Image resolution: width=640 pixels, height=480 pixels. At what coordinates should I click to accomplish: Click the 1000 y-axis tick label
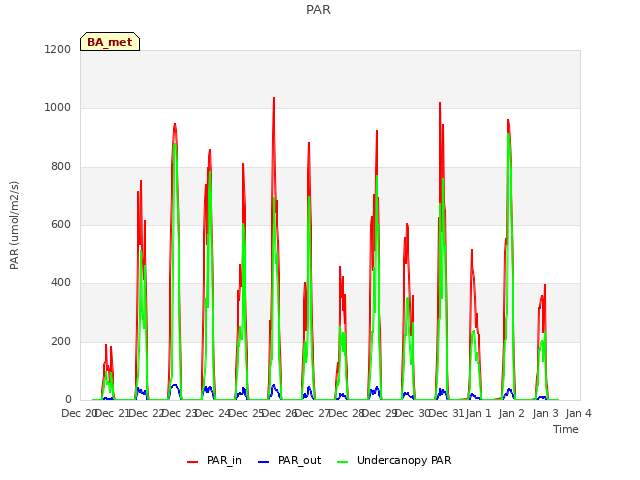tap(58, 108)
